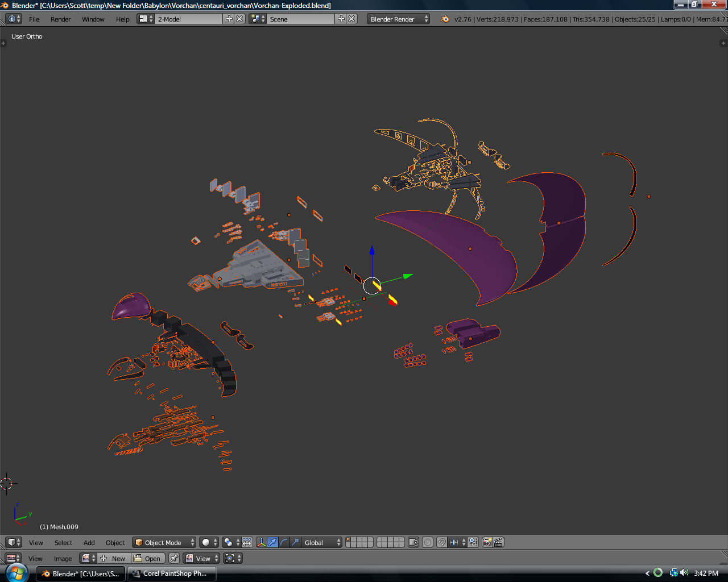Open the Image editor's View menu
Viewport: 728px width, 582px height.
click(35, 558)
